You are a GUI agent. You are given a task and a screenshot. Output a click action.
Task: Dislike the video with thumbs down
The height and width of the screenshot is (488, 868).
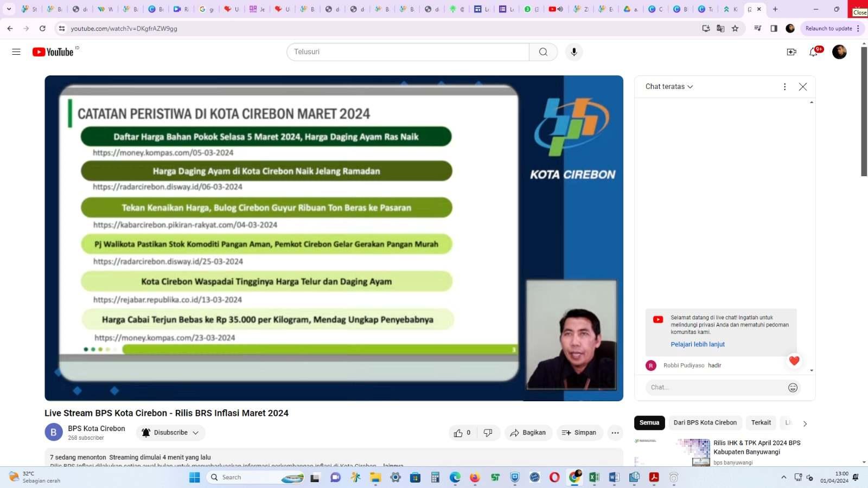[x=488, y=433]
